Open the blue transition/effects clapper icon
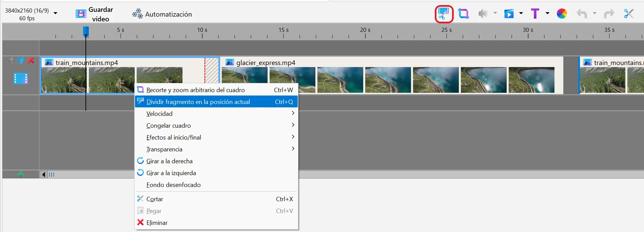 coord(509,14)
